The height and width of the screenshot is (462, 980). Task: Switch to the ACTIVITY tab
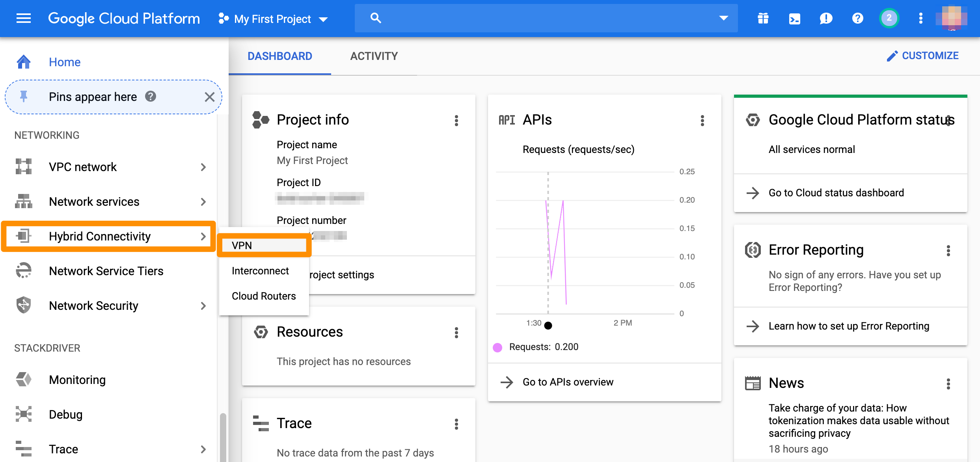374,56
